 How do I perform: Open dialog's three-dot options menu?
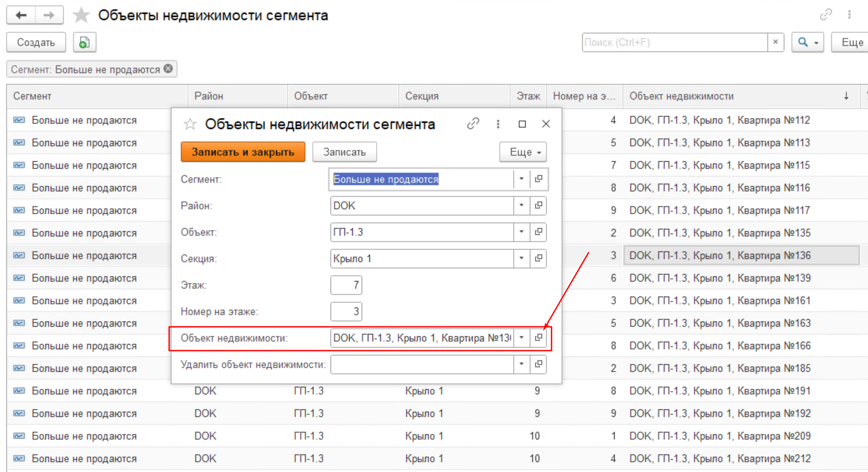pos(498,124)
